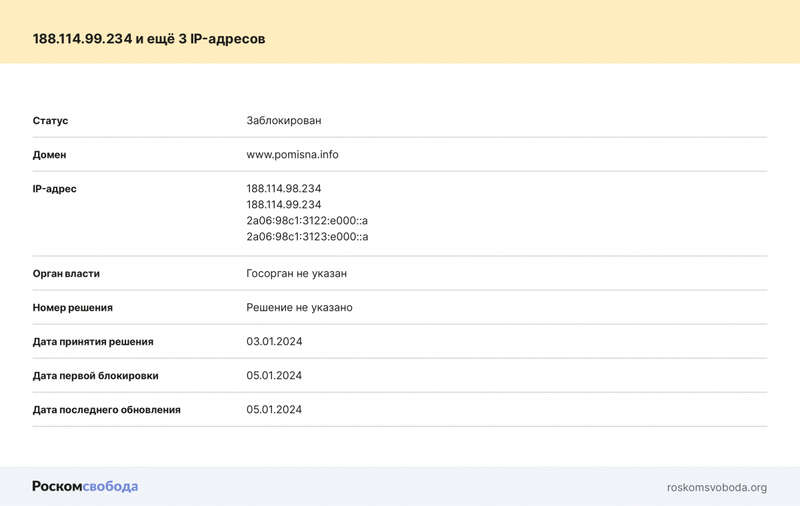Click the IP-адрес row label
800x506 pixels.
coord(54,188)
